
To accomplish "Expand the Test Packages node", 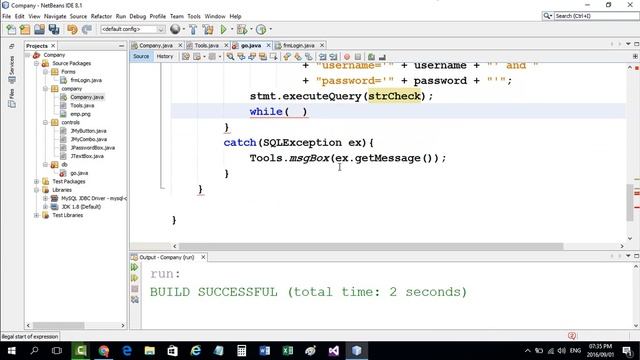I will click(37, 182).
